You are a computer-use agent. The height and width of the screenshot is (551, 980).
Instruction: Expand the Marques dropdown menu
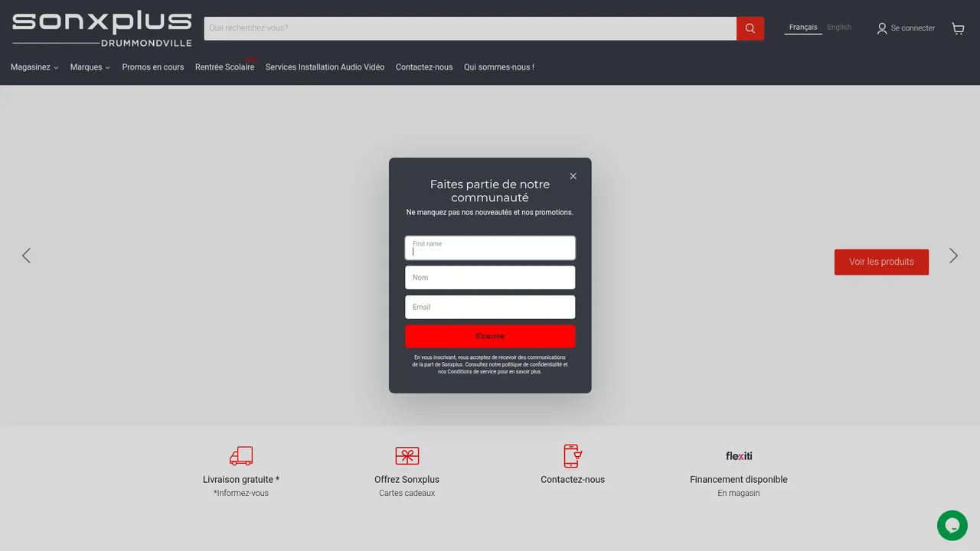point(90,67)
